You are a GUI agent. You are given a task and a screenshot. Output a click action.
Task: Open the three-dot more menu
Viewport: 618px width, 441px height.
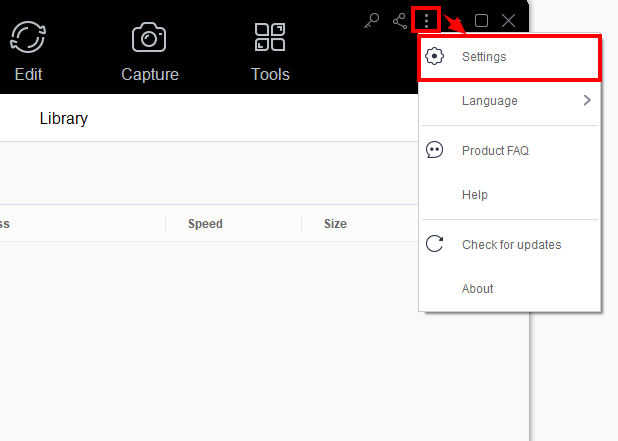426,20
